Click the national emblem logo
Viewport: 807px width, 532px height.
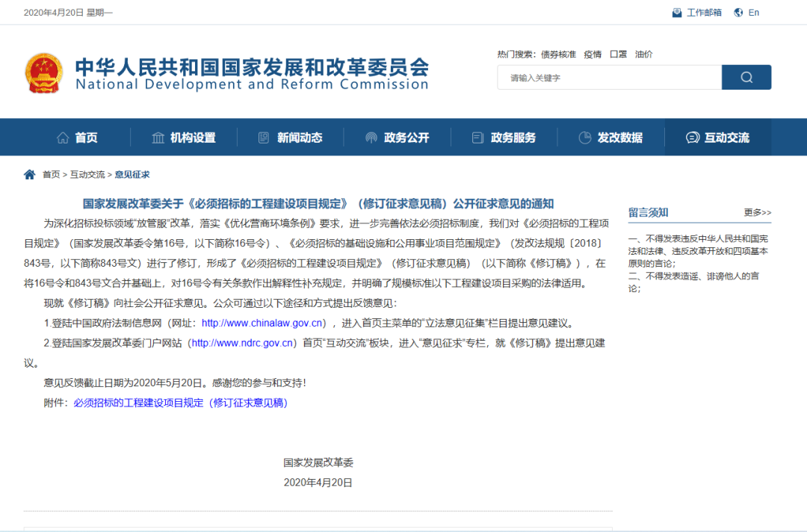[x=43, y=72]
